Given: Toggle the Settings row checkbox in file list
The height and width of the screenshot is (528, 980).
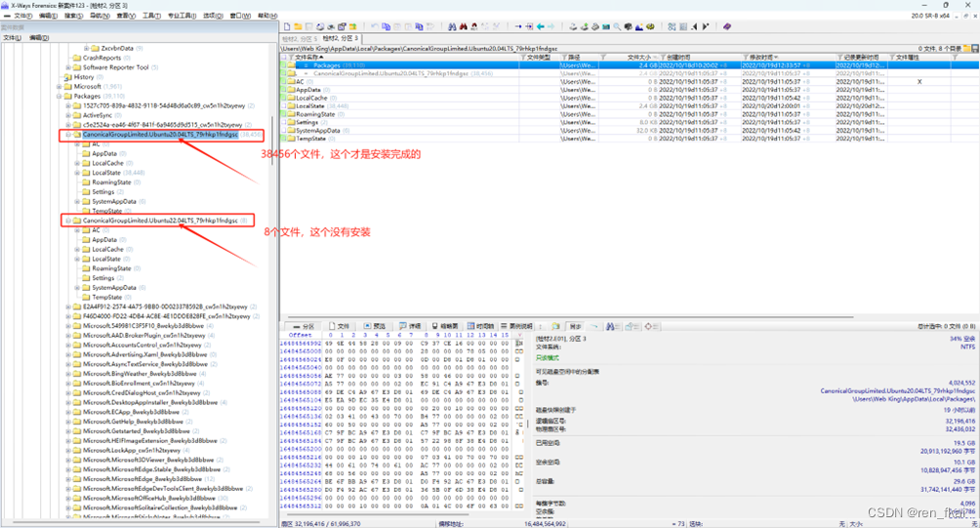Looking at the screenshot, I should point(284,122).
